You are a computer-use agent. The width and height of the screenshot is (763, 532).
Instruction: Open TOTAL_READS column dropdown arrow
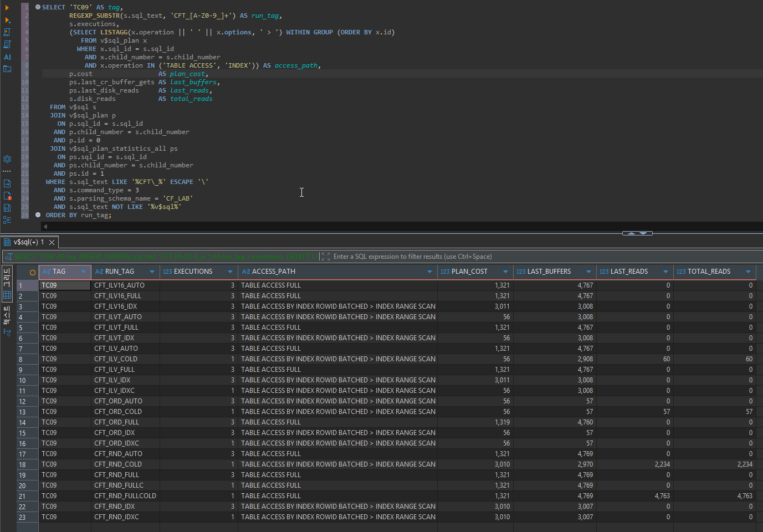tap(748, 272)
